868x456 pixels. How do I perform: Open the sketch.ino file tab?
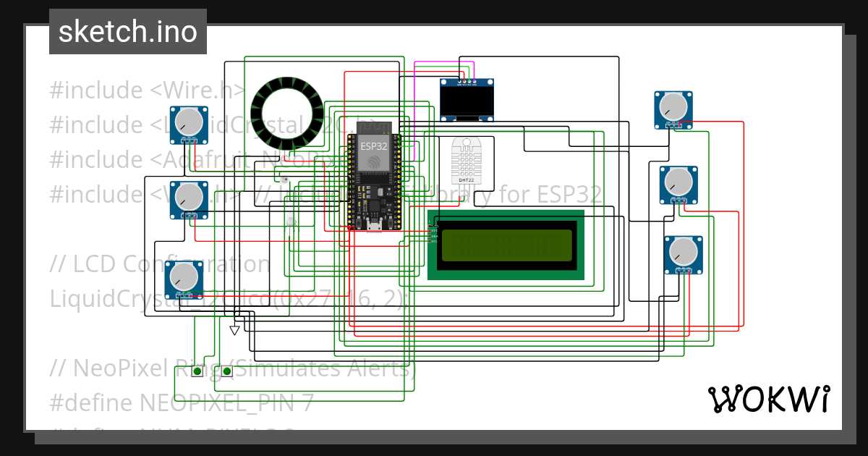tap(127, 32)
